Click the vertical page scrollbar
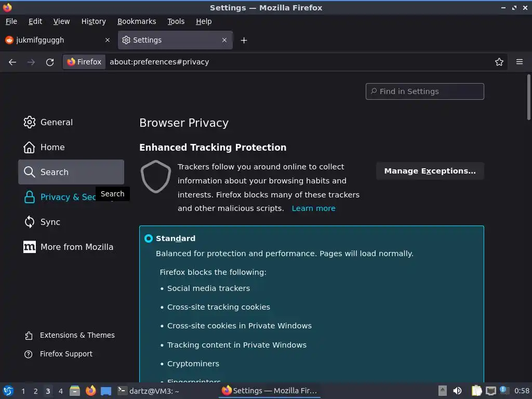The width and height of the screenshot is (532, 399). (528, 97)
